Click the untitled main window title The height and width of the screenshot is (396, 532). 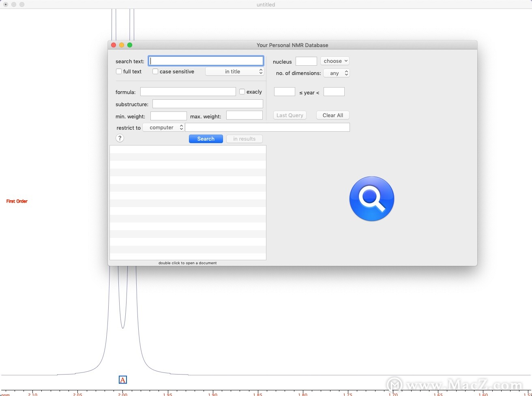[266, 4]
